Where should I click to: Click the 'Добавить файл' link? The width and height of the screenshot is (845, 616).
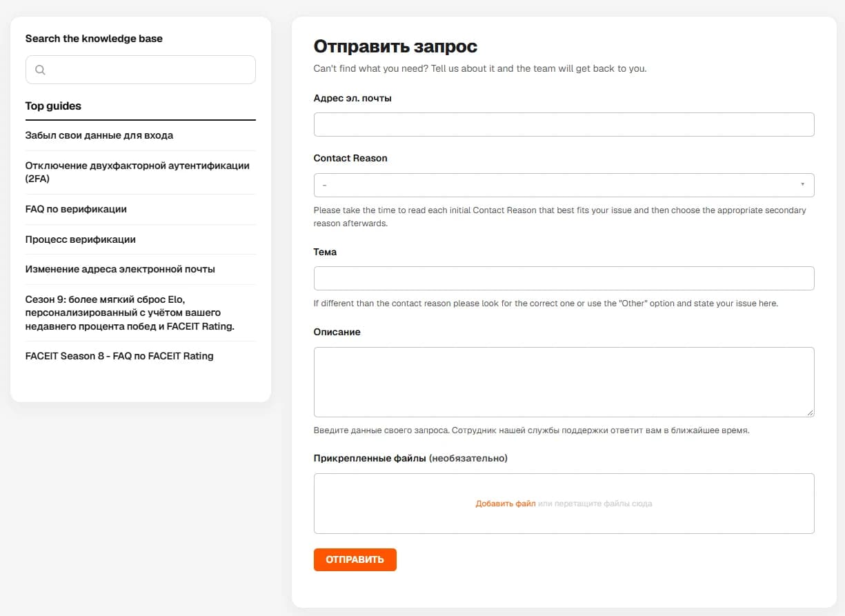(x=506, y=504)
